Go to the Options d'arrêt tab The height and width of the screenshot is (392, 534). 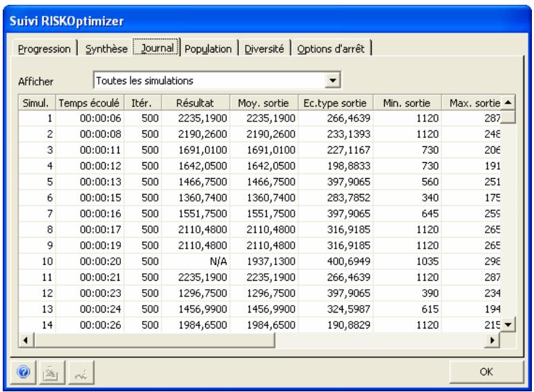pyautogui.click(x=331, y=49)
